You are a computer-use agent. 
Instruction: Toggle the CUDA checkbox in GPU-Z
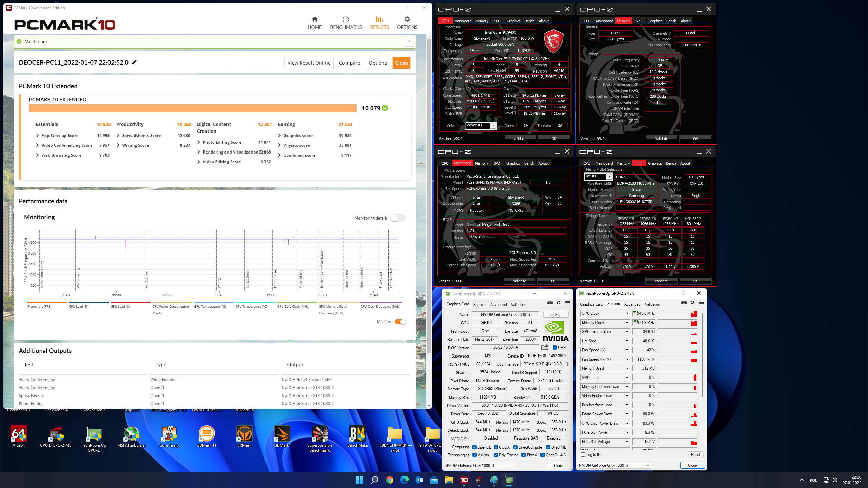(x=496, y=447)
